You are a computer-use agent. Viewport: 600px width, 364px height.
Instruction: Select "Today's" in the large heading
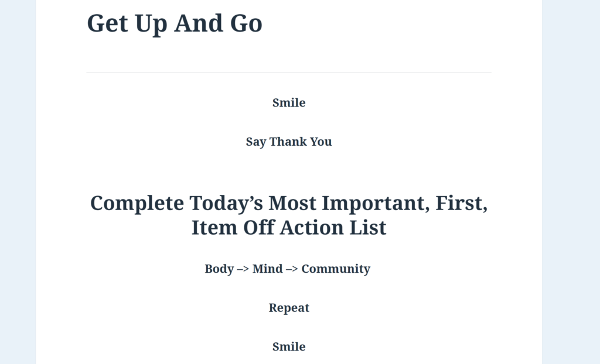(226, 204)
